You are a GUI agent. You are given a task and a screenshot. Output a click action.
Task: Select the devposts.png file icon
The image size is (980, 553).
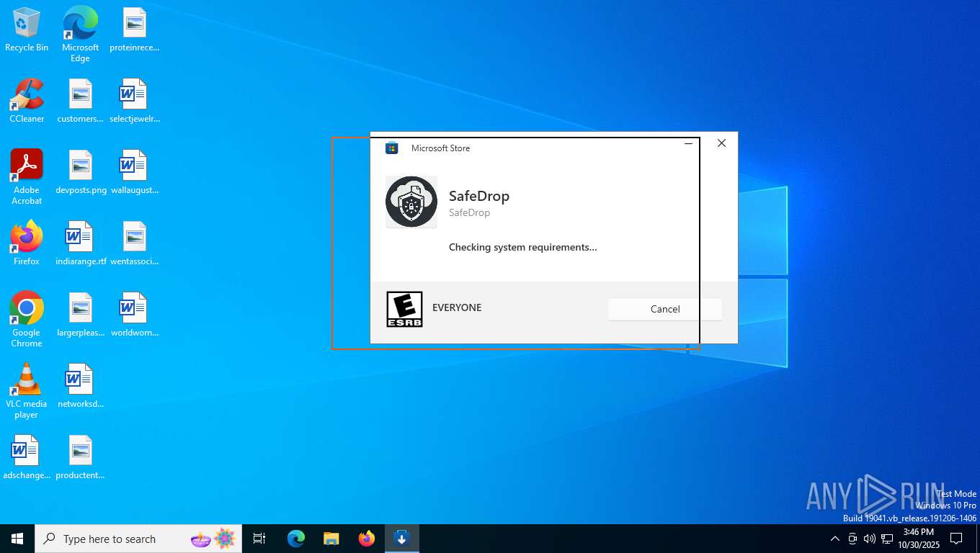pyautogui.click(x=80, y=172)
